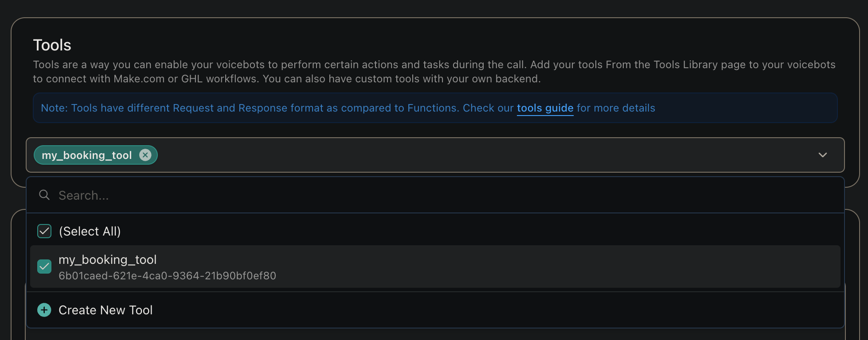
Task: Toggle the checkbox beside (Select All)
Action: [x=44, y=231]
